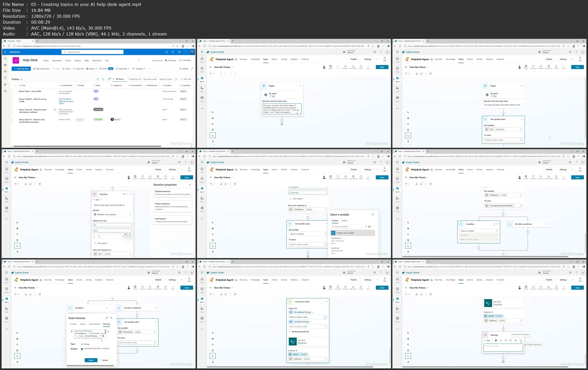The image size is (588, 370).
Task: Click the 'Demo Ticket - Set up MFA' list item
Action: click(30, 91)
